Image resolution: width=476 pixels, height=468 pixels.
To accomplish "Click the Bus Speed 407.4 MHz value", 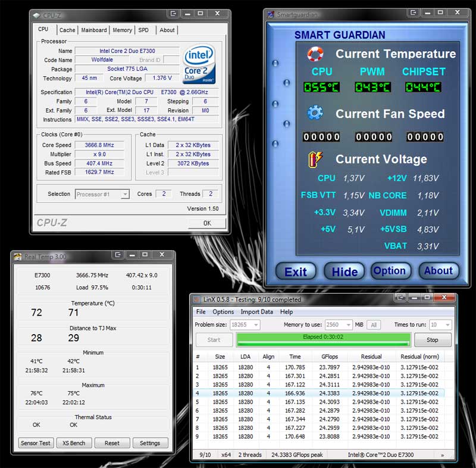I will pos(99,163).
